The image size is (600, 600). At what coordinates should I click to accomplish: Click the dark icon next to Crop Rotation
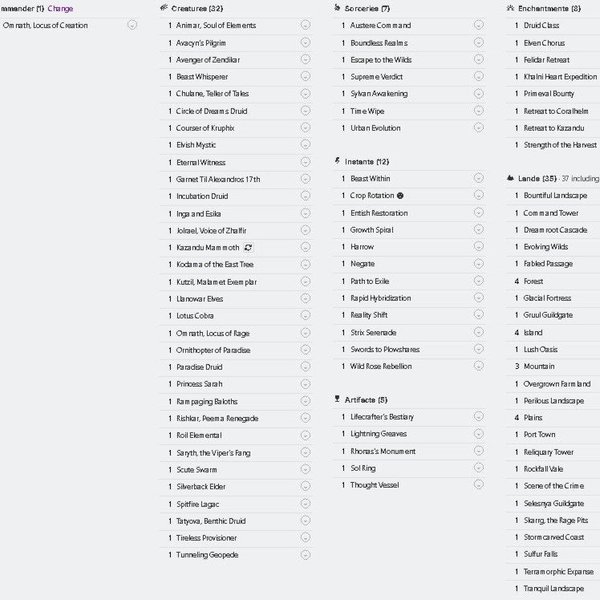point(400,195)
